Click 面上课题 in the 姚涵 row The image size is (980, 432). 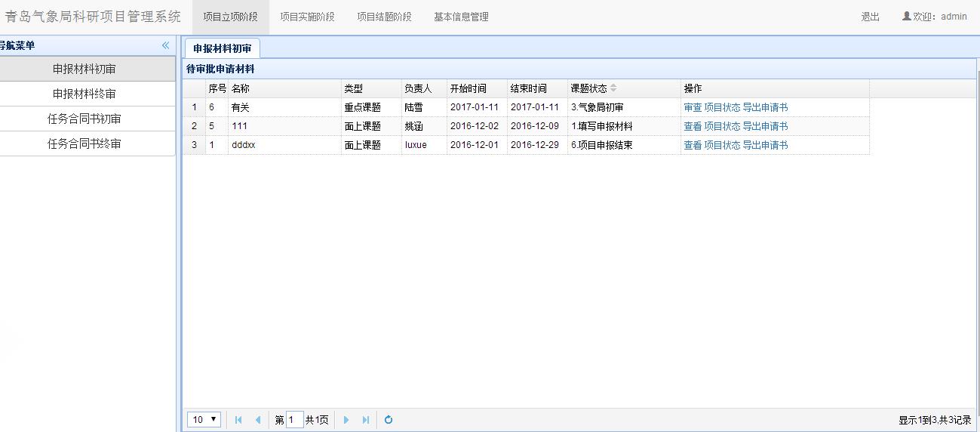371,126
